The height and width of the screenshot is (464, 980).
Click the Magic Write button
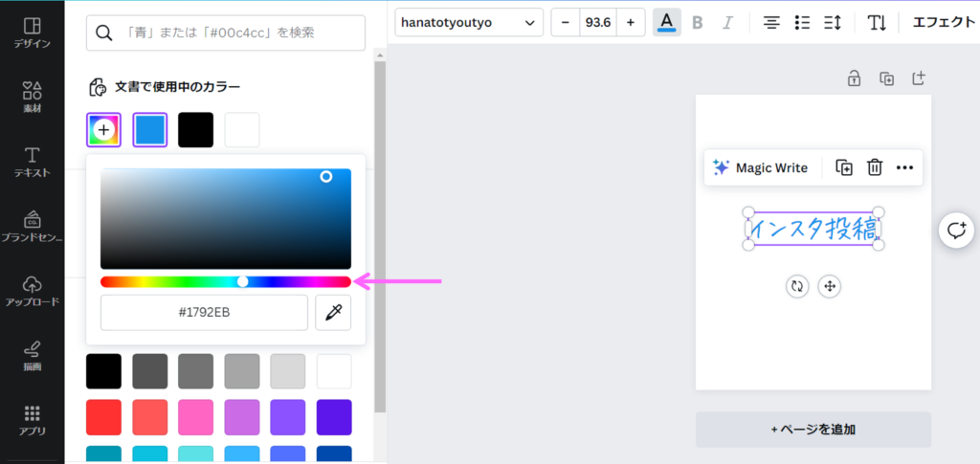(760, 167)
